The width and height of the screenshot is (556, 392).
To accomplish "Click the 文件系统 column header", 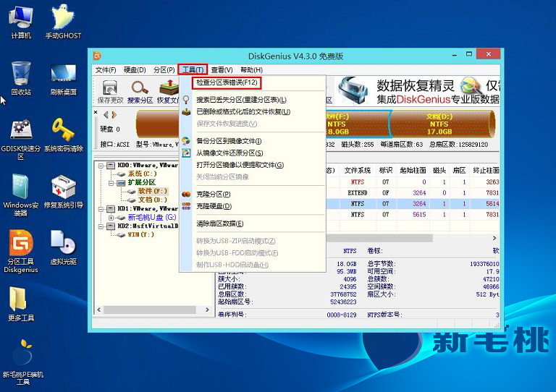I will pyautogui.click(x=357, y=171).
